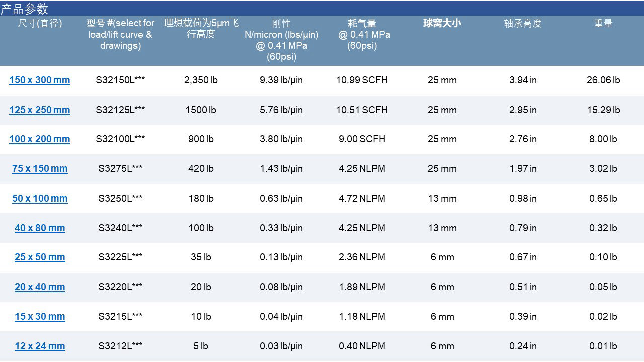Click the 耗气量 column header
The image size is (644, 362).
pos(362,34)
